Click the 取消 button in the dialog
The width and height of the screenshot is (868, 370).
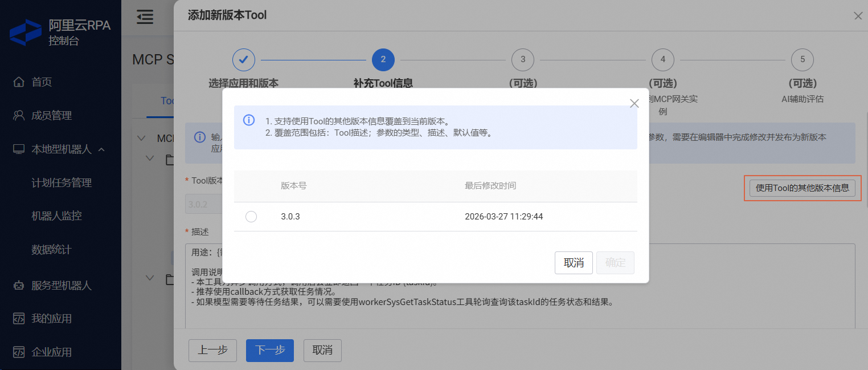tap(574, 263)
